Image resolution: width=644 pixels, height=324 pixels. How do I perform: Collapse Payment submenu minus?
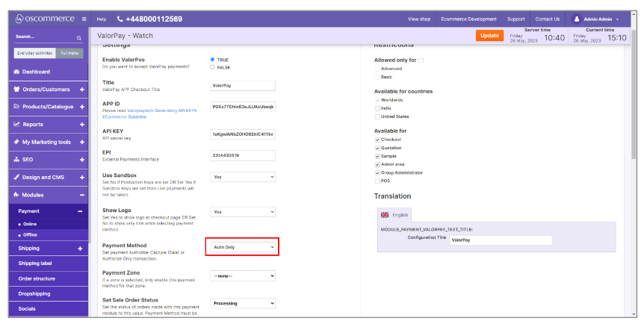[80, 211]
